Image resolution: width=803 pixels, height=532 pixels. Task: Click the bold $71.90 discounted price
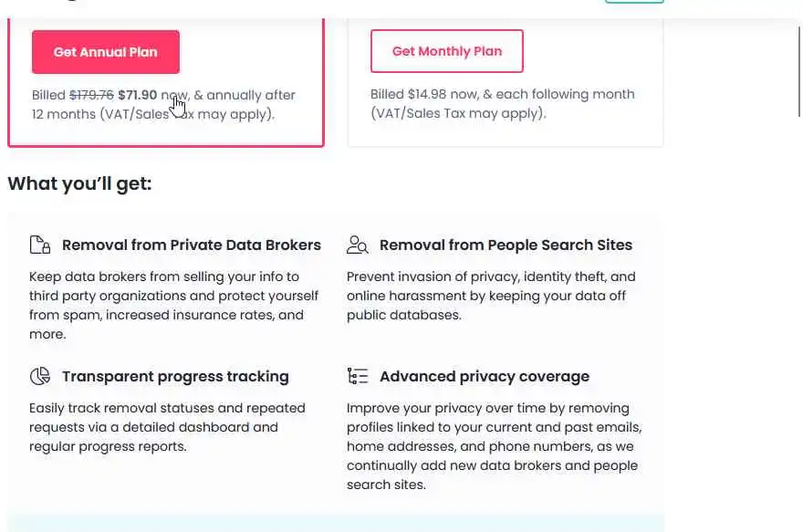click(137, 95)
